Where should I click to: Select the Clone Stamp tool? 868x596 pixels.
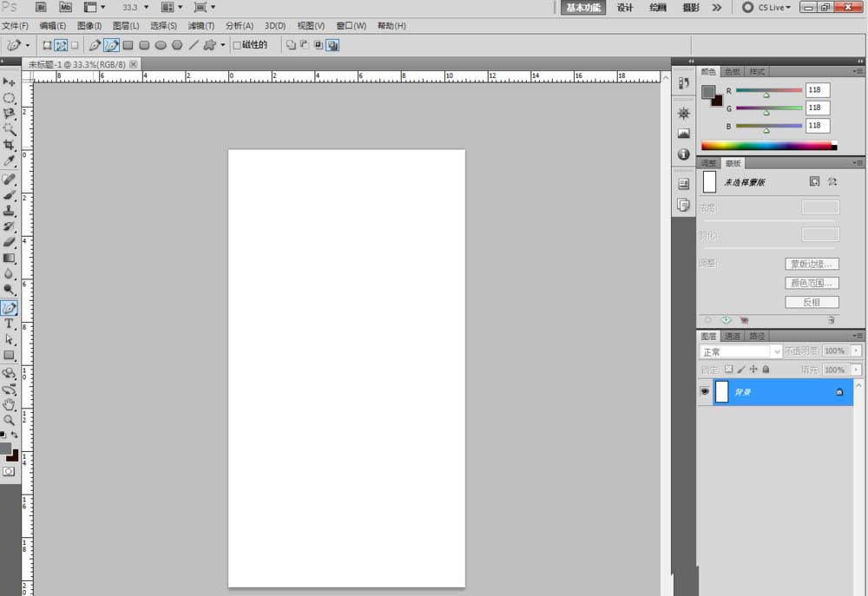(x=9, y=211)
